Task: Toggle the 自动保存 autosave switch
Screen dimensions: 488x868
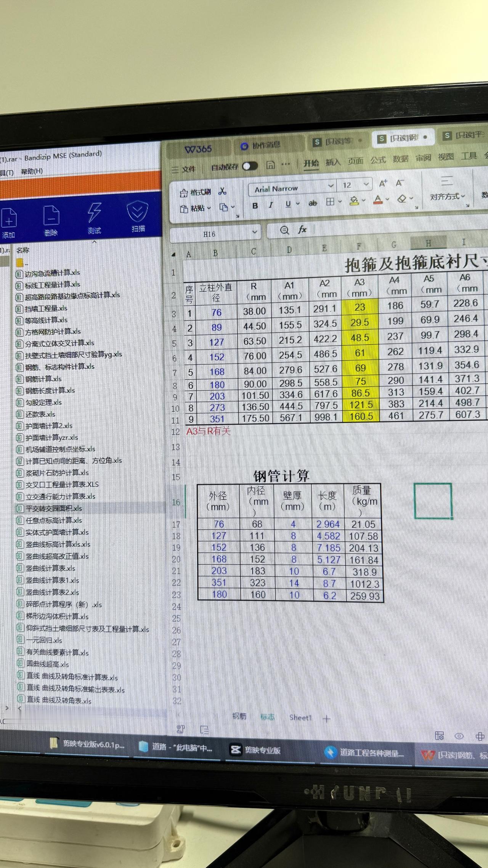Action: pyautogui.click(x=250, y=166)
